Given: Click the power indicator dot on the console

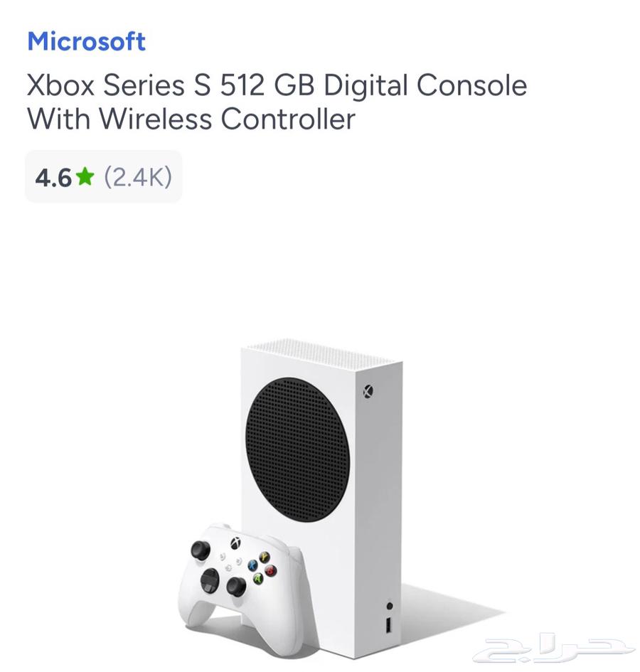Looking at the screenshot, I should pyautogui.click(x=390, y=606).
